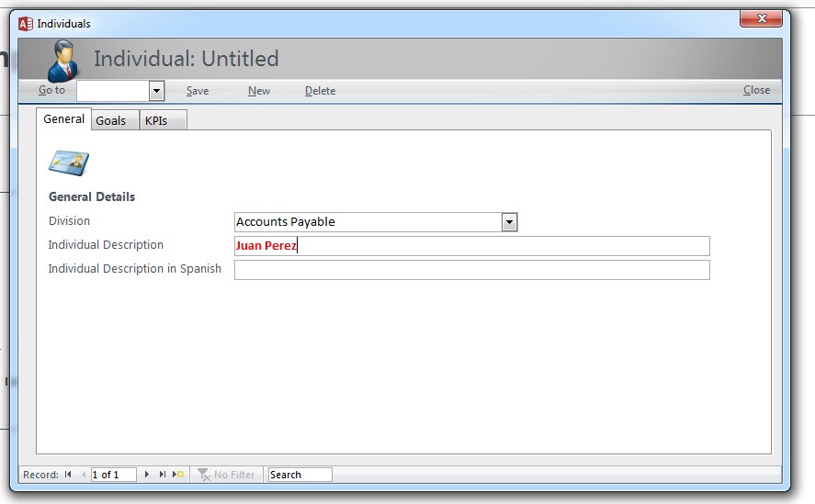The height and width of the screenshot is (504, 815).
Task: Click the Accounts Payable division value
Action: (x=368, y=222)
